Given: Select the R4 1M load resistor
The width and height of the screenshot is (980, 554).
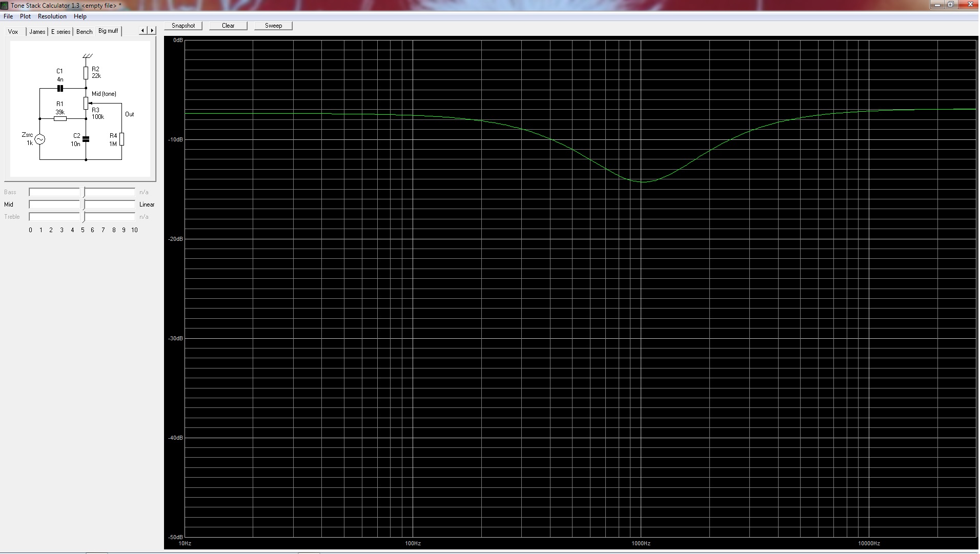Looking at the screenshot, I should [122, 139].
